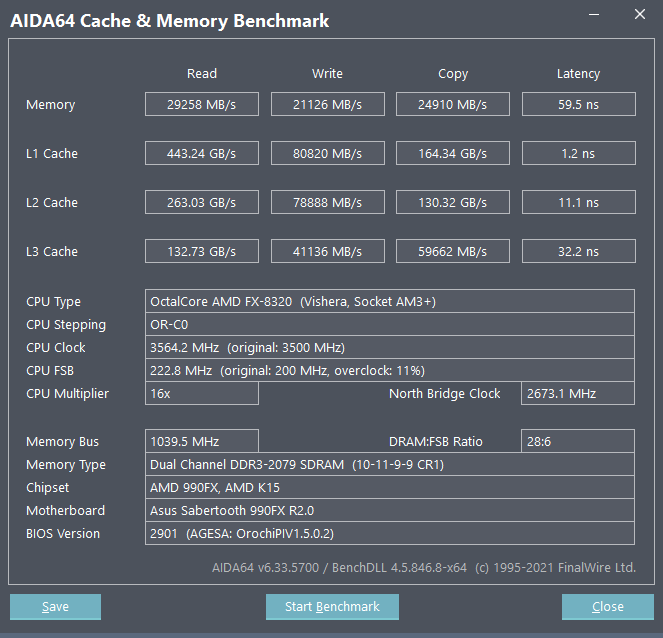Select the OctalCore AMD FX-8320 CPU Type field
The height and width of the screenshot is (638, 663).
389,301
